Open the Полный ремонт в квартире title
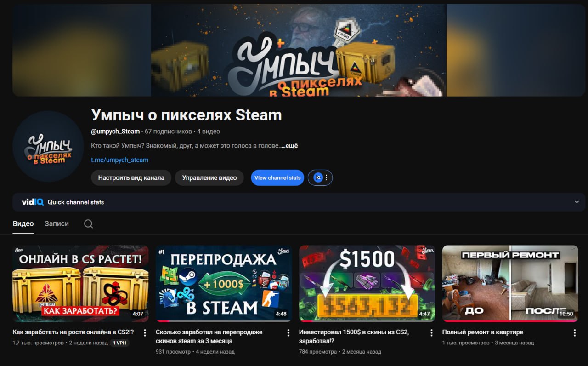588x366 pixels. tap(482, 332)
